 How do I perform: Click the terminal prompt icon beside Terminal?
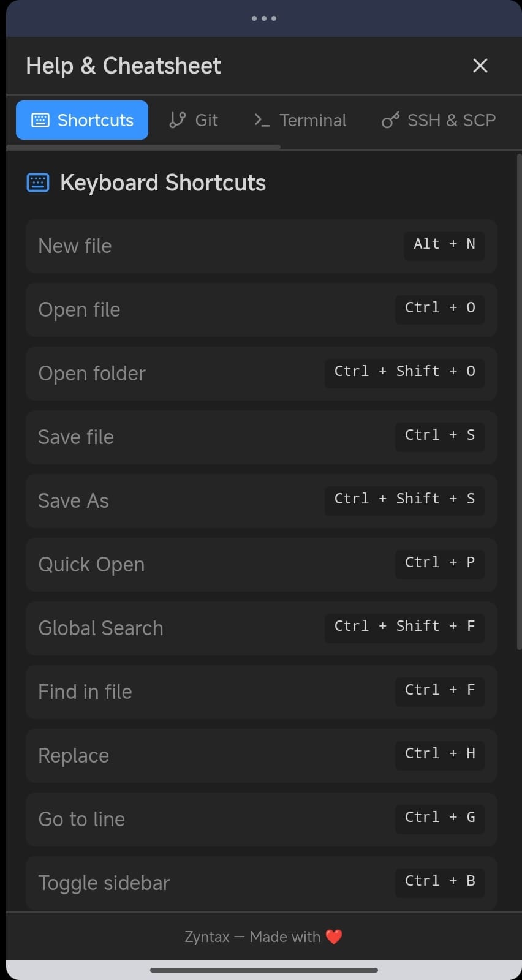pos(261,120)
